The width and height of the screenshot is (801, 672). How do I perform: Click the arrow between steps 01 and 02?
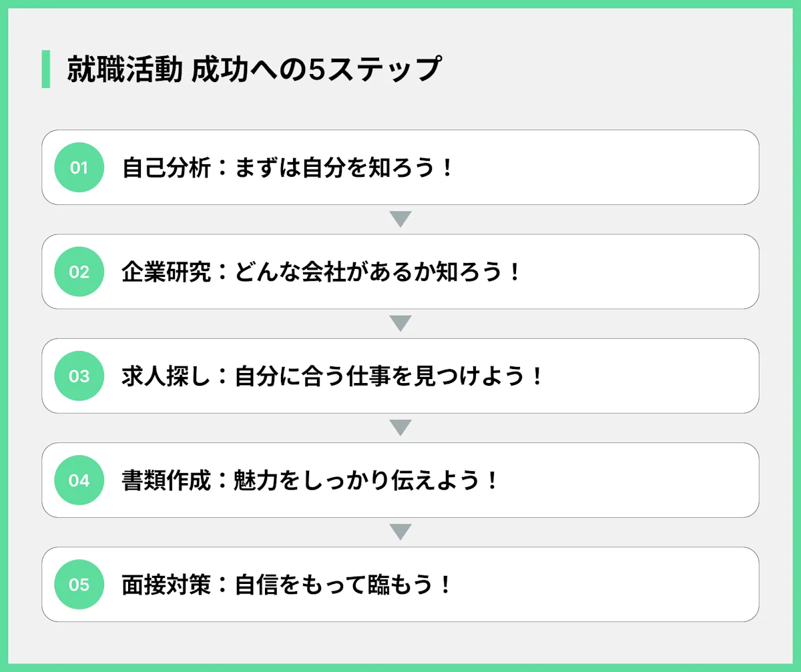point(400,220)
